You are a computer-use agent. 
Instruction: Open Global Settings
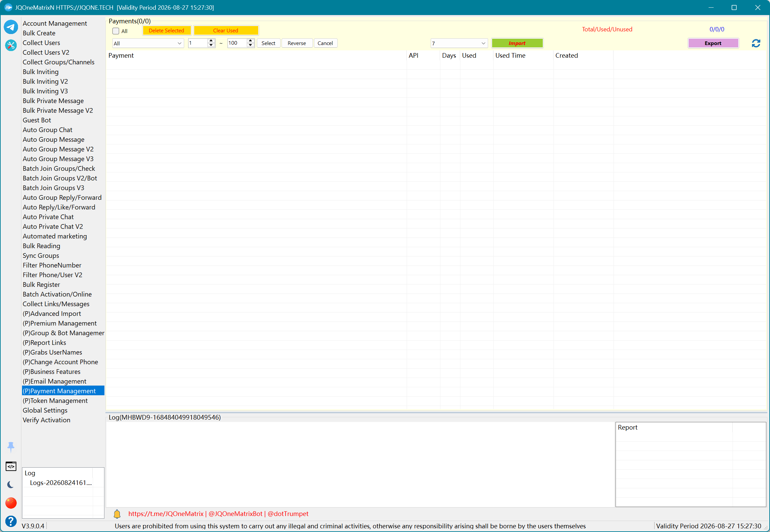[x=45, y=410]
